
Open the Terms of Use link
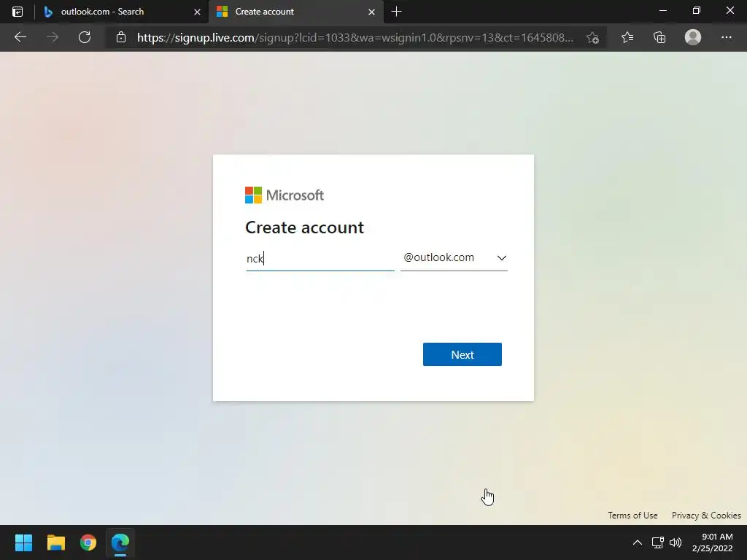tap(632, 516)
